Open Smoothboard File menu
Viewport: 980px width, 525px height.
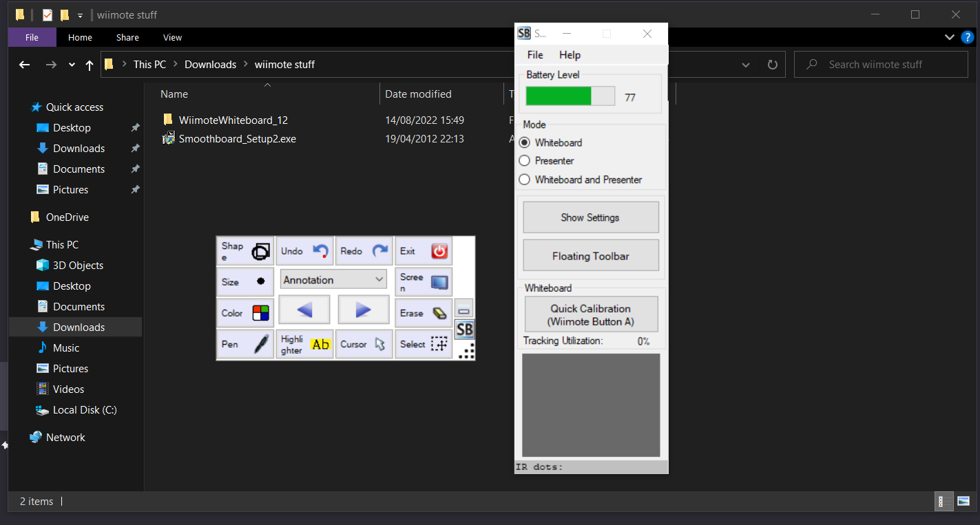click(535, 55)
